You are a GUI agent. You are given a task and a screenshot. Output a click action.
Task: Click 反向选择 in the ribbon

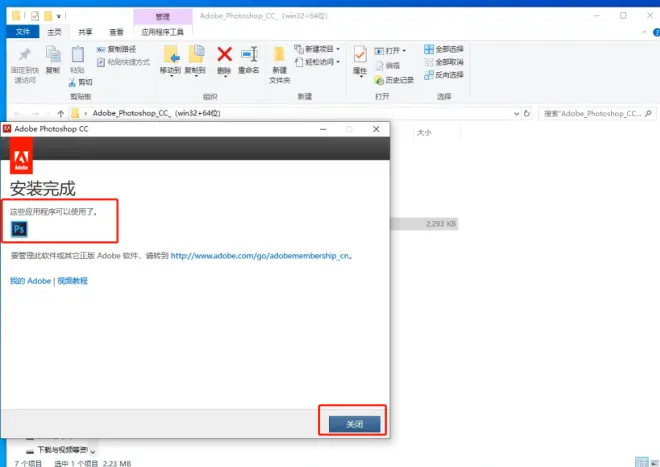[x=444, y=75]
